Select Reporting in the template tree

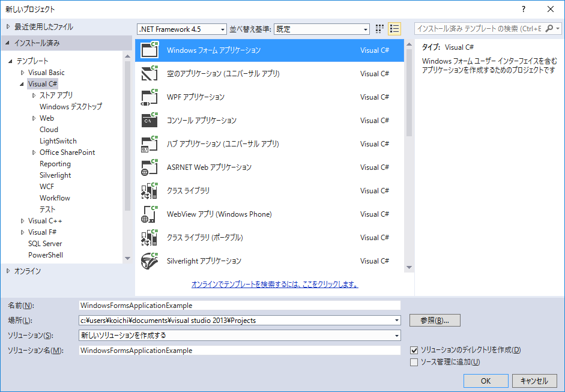coord(55,164)
